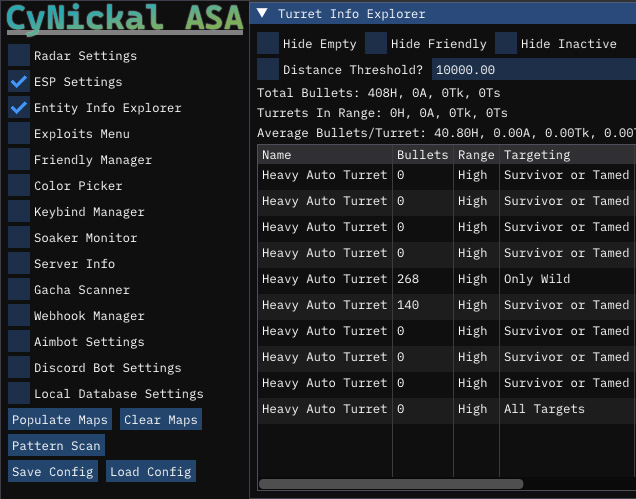
Task: Collapse the Turret Info Explorer panel
Action: (262, 14)
